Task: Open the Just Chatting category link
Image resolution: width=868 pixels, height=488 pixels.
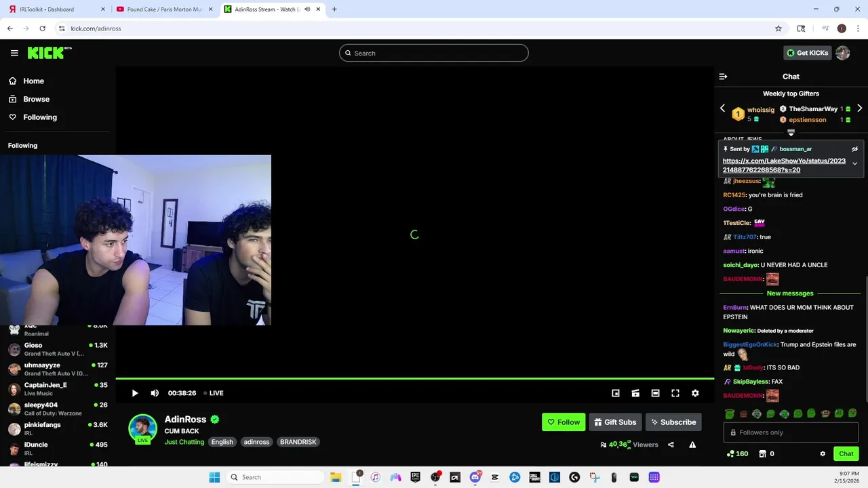Action: click(184, 442)
